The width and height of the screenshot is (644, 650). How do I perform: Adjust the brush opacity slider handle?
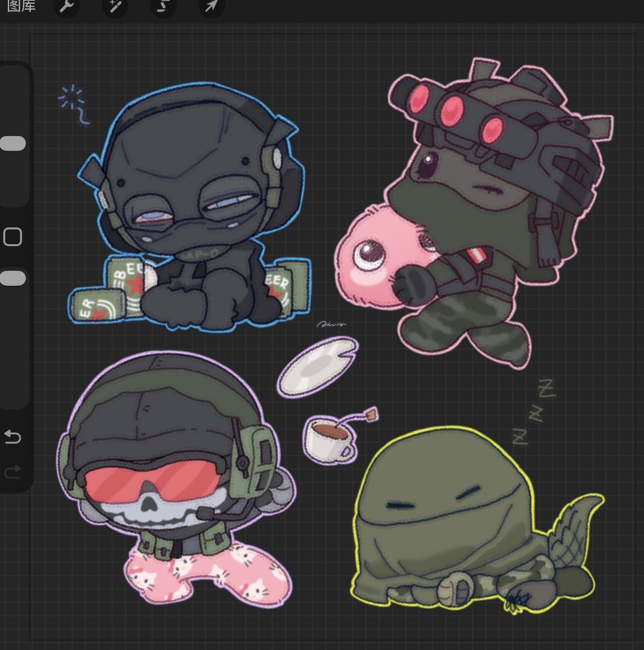12,278
